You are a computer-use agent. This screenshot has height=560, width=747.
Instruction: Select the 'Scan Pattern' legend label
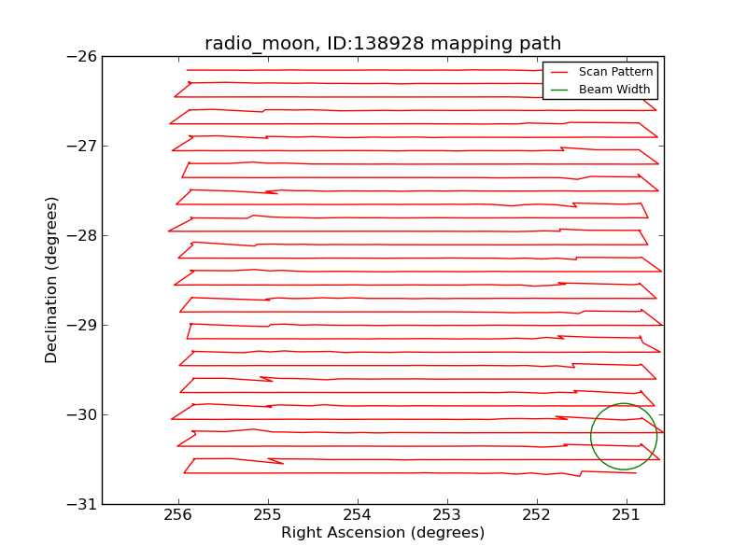pyautogui.click(x=615, y=72)
